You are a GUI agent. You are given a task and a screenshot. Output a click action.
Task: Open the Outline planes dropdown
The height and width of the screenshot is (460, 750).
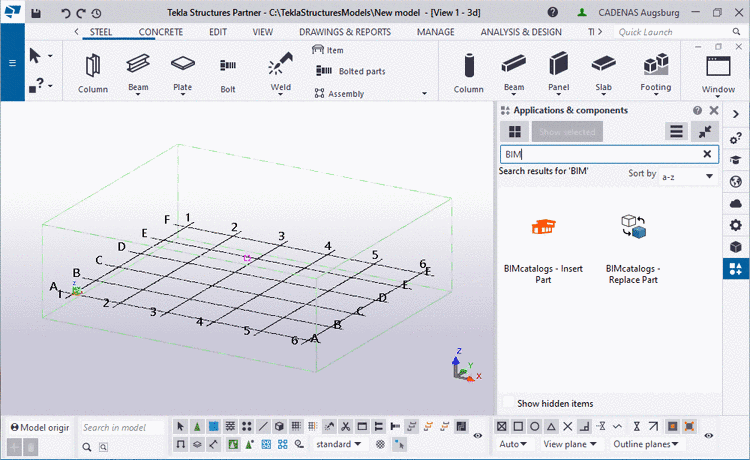click(x=647, y=444)
